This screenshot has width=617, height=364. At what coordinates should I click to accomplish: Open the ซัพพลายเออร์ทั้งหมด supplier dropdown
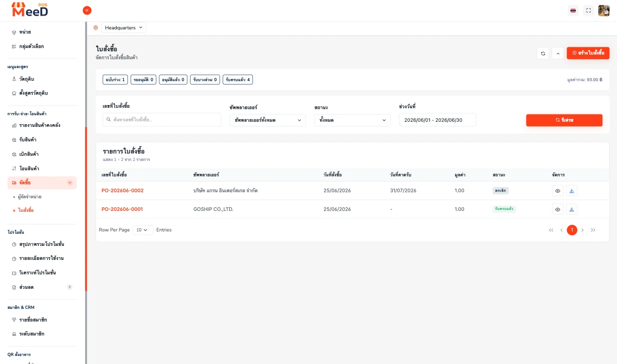pyautogui.click(x=268, y=120)
